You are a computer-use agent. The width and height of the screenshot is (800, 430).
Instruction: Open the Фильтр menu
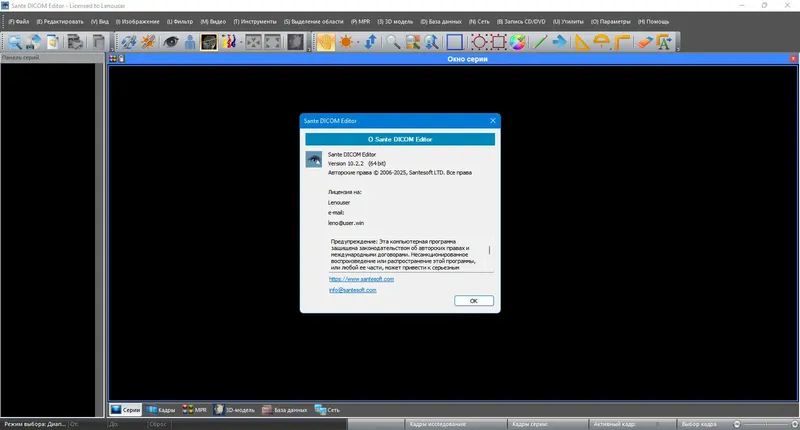point(180,21)
